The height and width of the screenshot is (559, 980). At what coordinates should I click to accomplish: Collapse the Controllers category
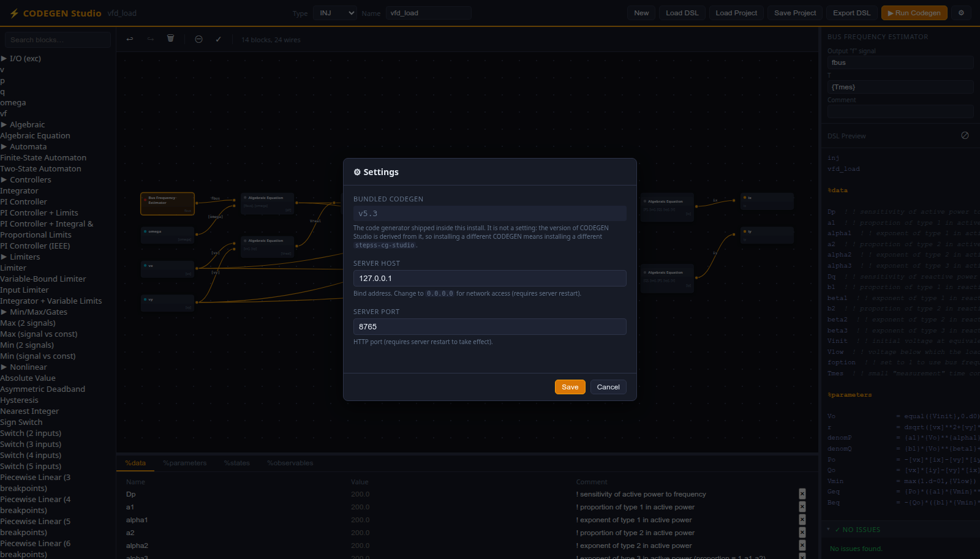26,179
